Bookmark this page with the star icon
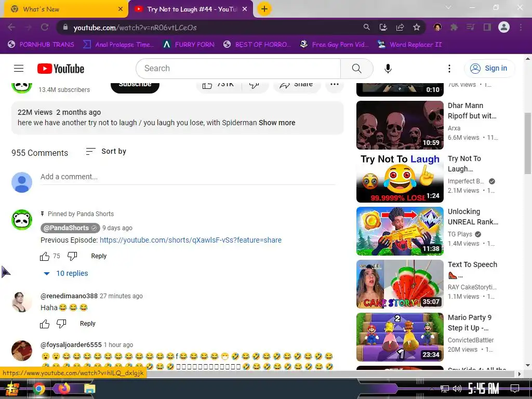The height and width of the screenshot is (399, 532). click(416, 27)
